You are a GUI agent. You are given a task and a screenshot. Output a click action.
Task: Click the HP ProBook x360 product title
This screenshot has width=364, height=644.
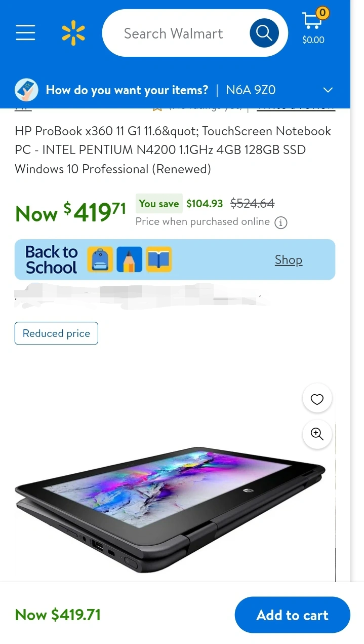point(173,150)
